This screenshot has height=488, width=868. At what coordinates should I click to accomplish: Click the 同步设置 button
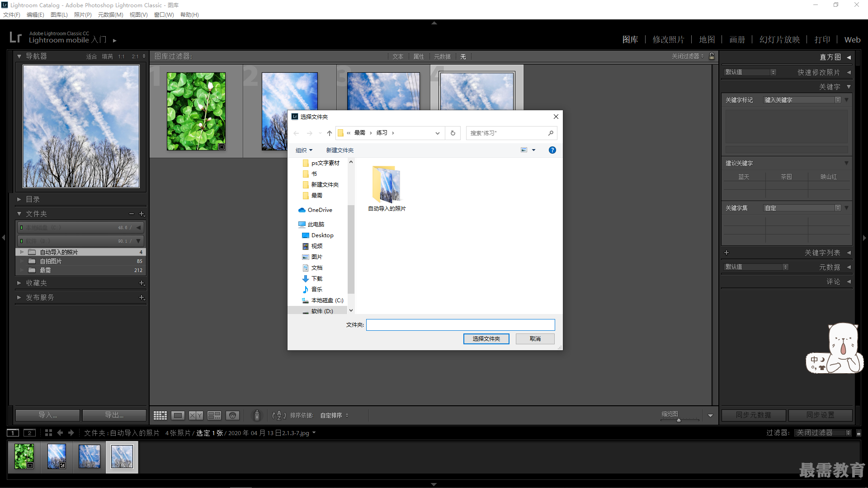click(x=821, y=415)
